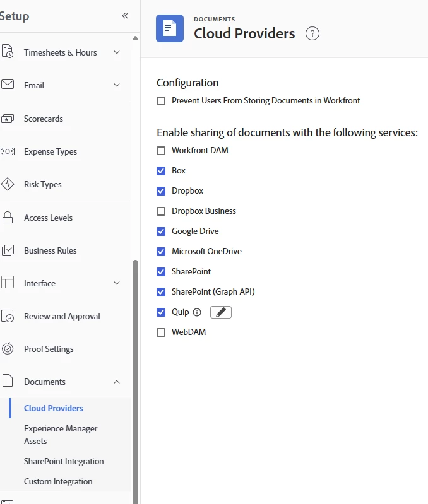Open the Email menu item

point(34,85)
